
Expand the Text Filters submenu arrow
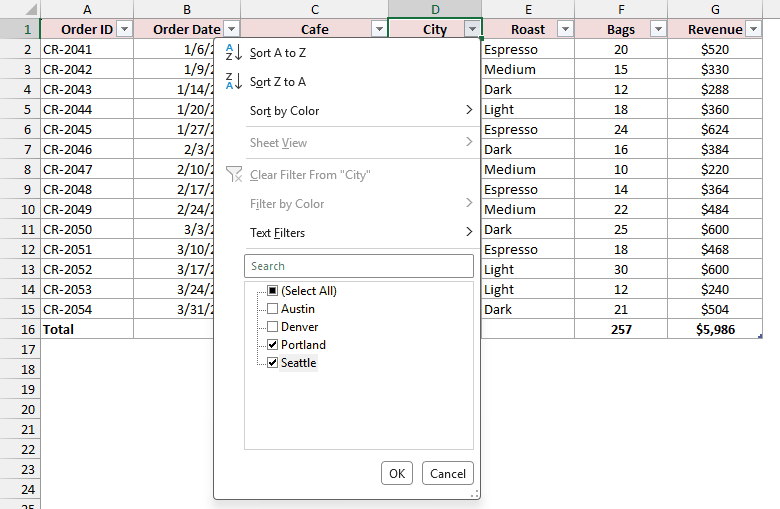click(469, 232)
